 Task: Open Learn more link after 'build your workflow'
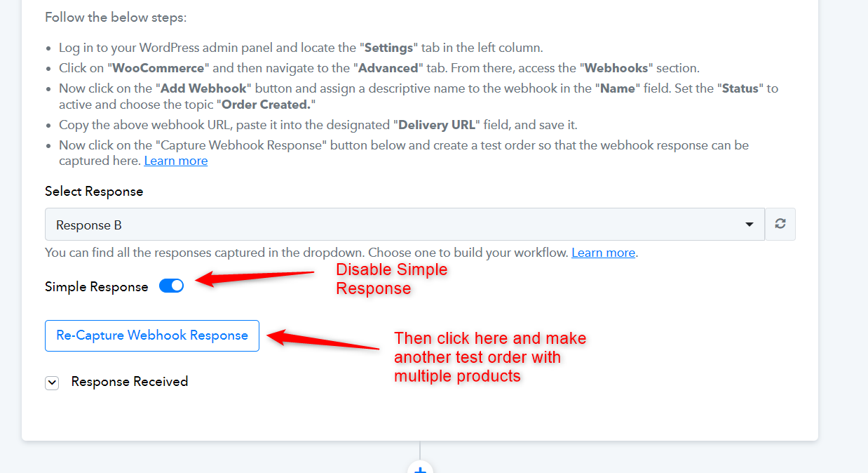click(x=604, y=253)
